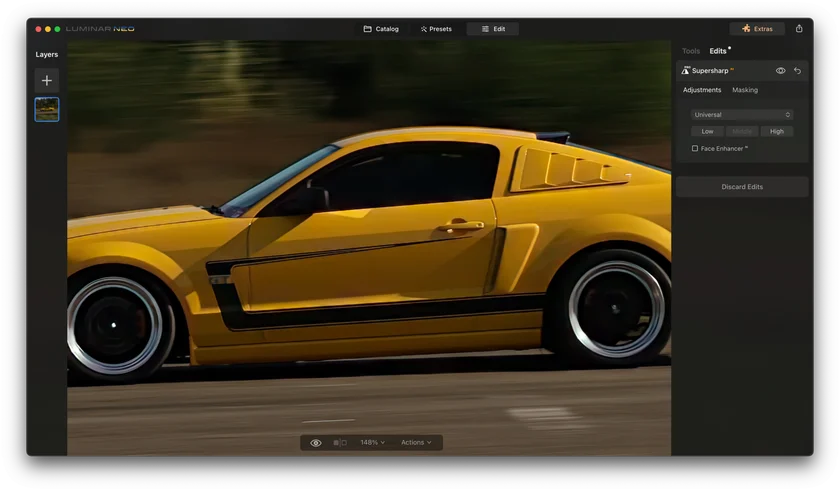This screenshot has height=491, width=840.
Task: Click the before/after compare icon
Action: (340, 443)
